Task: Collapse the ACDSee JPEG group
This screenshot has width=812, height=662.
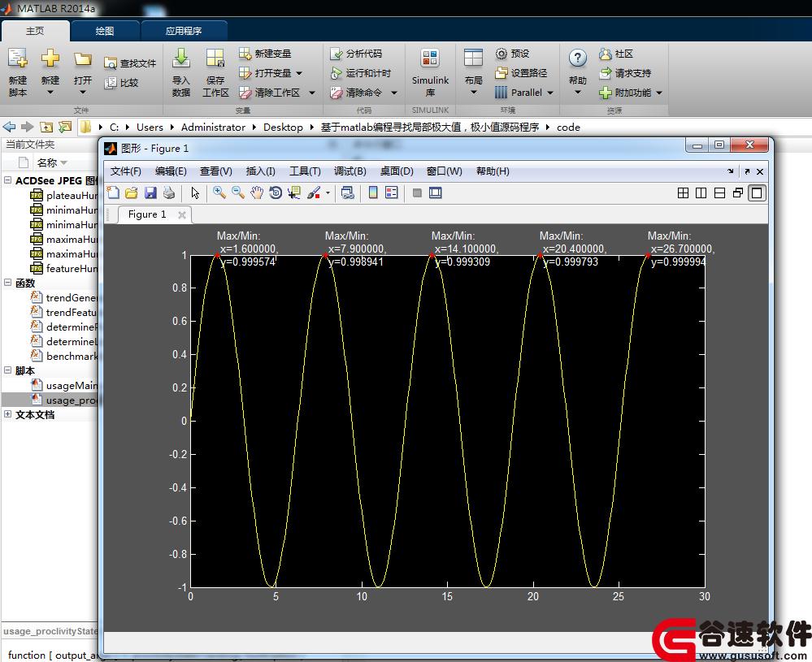Action: coord(8,180)
